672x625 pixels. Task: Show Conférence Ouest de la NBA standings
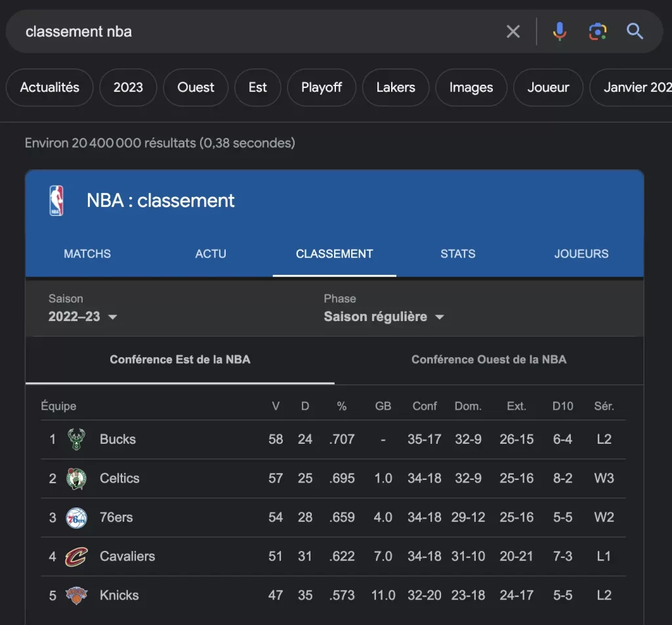[488, 360]
